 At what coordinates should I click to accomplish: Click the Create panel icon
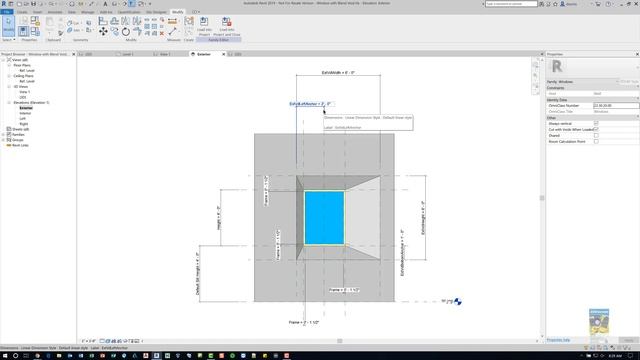click(x=189, y=21)
